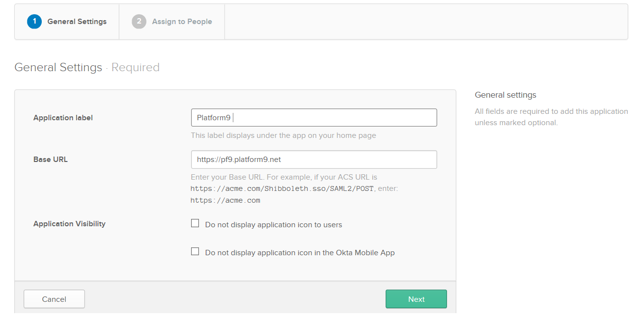644x321 pixels.
Task: Click the 'Application label' field label
Action: click(x=63, y=118)
